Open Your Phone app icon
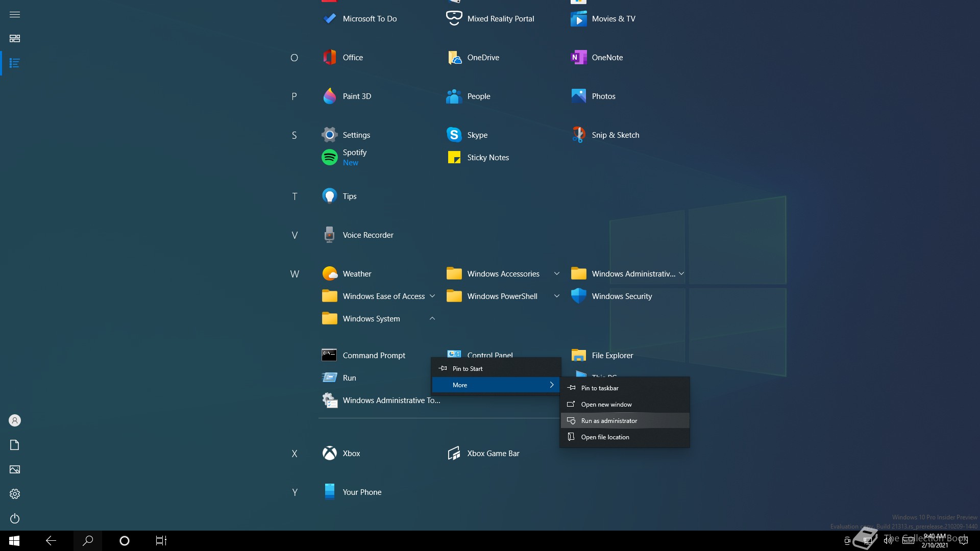This screenshot has height=551, width=980. tap(330, 492)
